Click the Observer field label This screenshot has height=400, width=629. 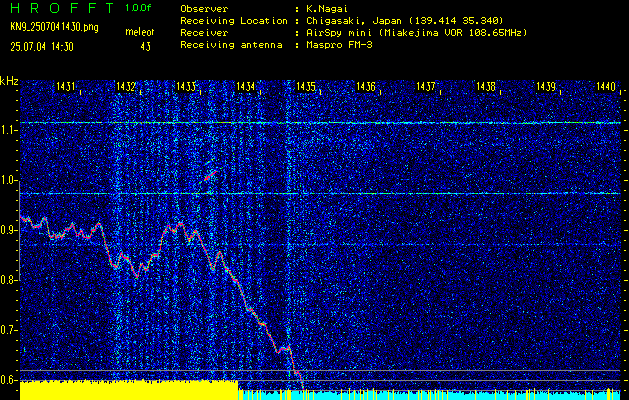[204, 8]
